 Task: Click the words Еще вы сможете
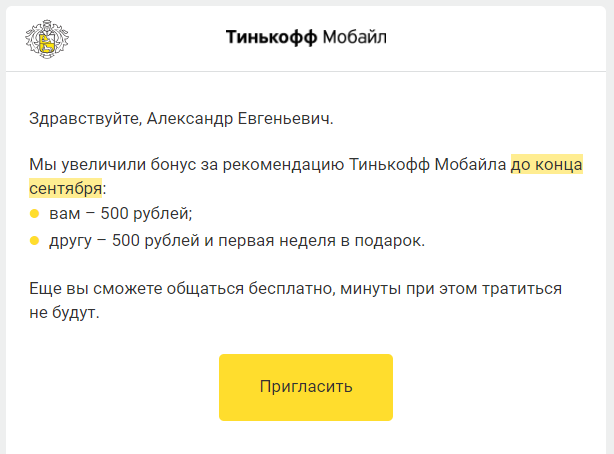click(x=86, y=289)
